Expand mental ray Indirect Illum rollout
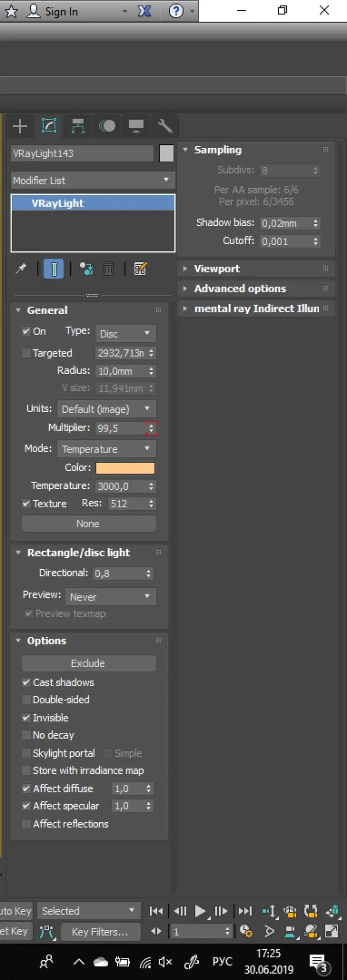The height and width of the screenshot is (980, 347). pyautogui.click(x=256, y=308)
